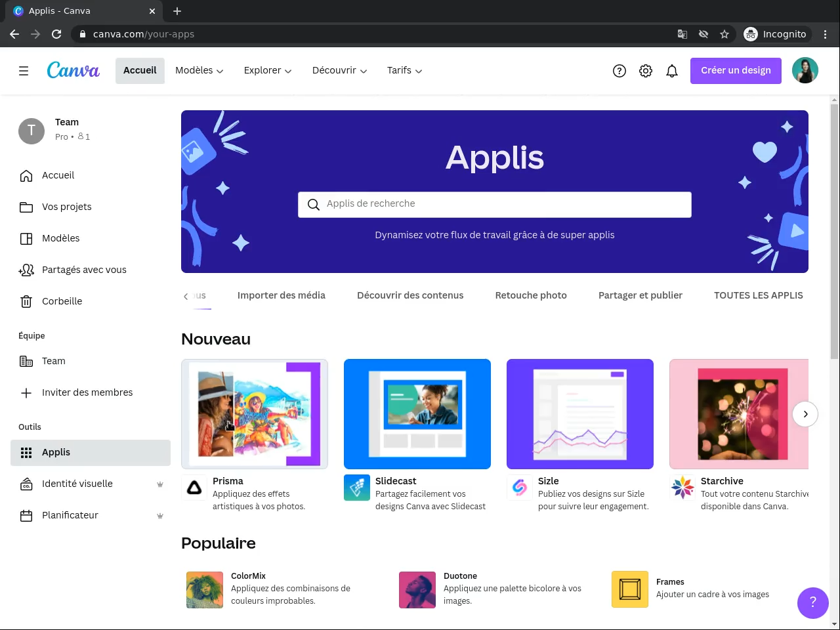
Task: Click the translate page icon
Action: (682, 34)
